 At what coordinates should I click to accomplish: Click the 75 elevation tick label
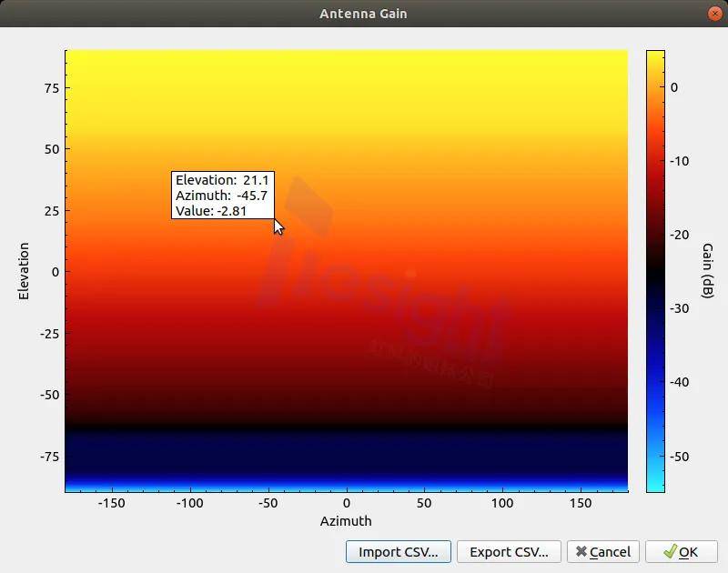[x=52, y=87]
